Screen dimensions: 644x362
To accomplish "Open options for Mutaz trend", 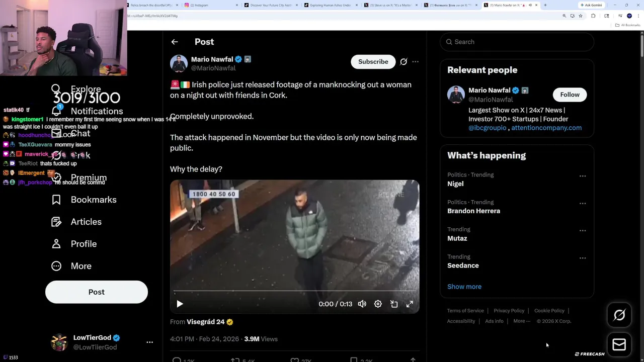I will click(583, 231).
